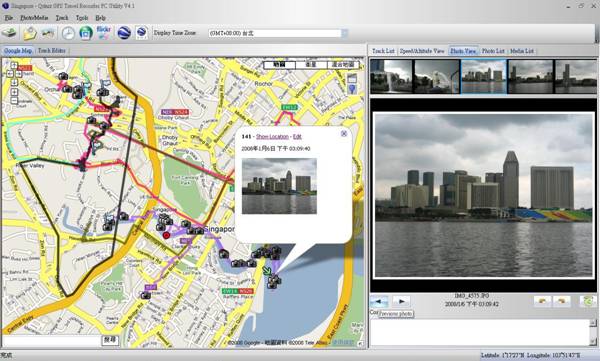The width and height of the screenshot is (600, 361).
Task: Switch to the Track List tab
Action: [x=383, y=51]
